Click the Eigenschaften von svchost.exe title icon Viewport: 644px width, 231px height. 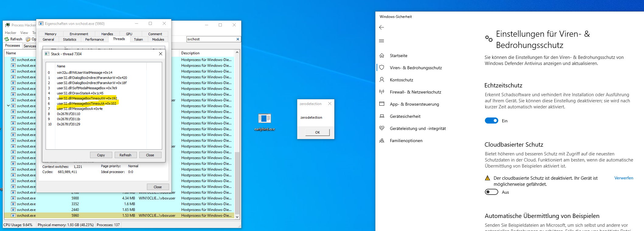point(41,23)
